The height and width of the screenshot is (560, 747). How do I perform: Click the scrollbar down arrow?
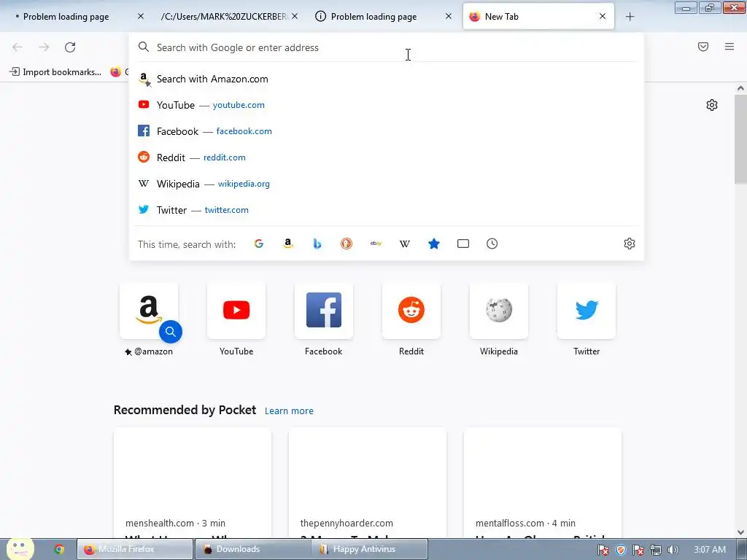tap(740, 532)
